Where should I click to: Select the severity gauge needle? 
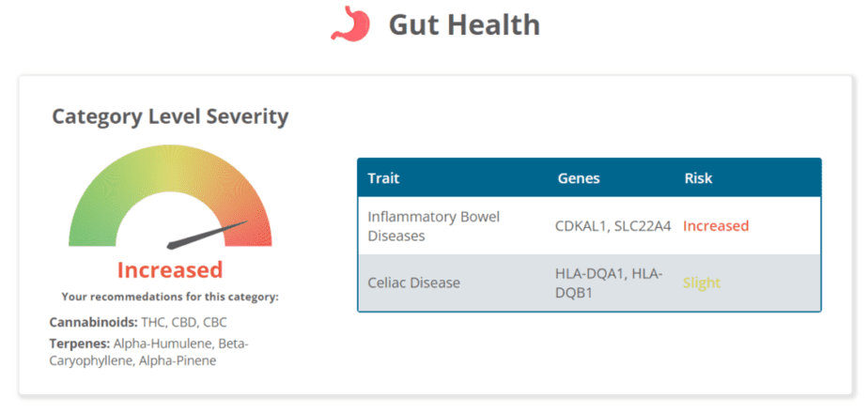tap(209, 235)
